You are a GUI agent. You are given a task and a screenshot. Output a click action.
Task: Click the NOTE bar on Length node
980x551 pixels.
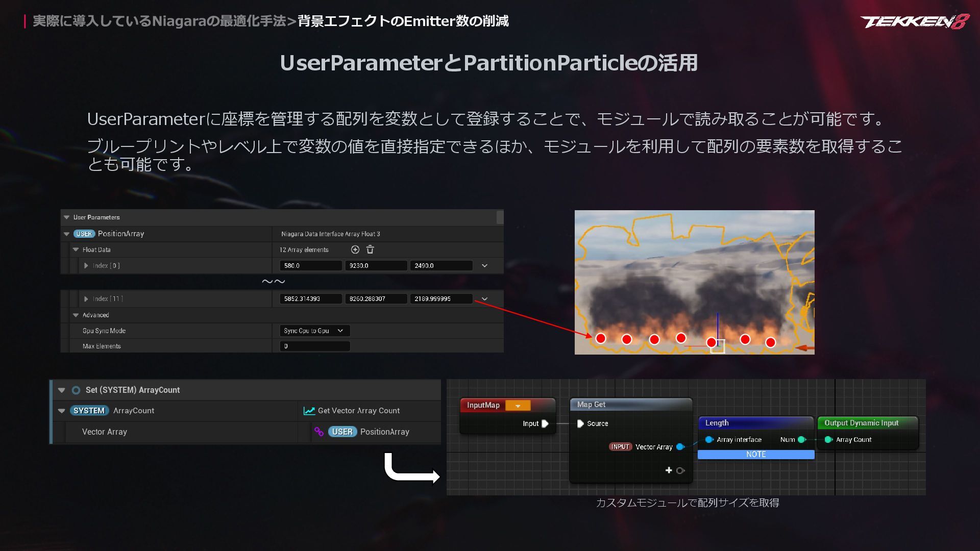(755, 454)
